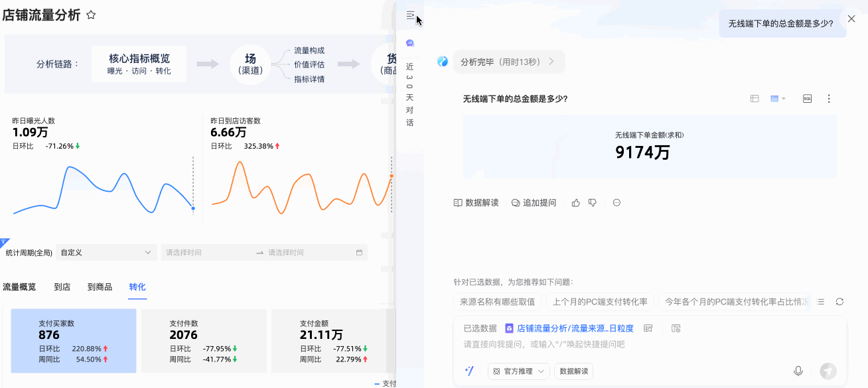Click 数据解读 below the answer card
The image size is (868, 388).
[476, 203]
